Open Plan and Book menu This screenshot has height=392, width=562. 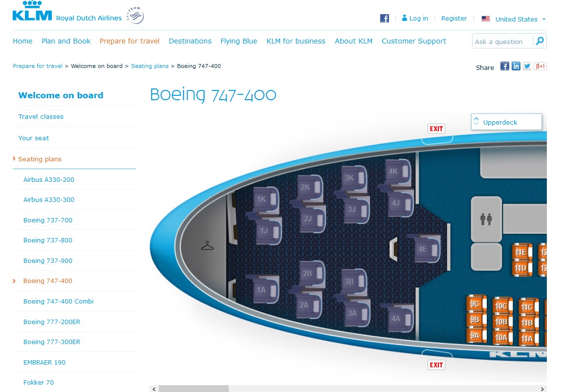click(x=66, y=41)
